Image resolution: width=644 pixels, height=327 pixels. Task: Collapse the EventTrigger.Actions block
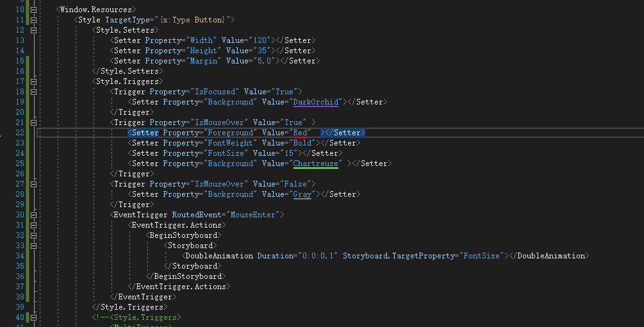coord(33,225)
